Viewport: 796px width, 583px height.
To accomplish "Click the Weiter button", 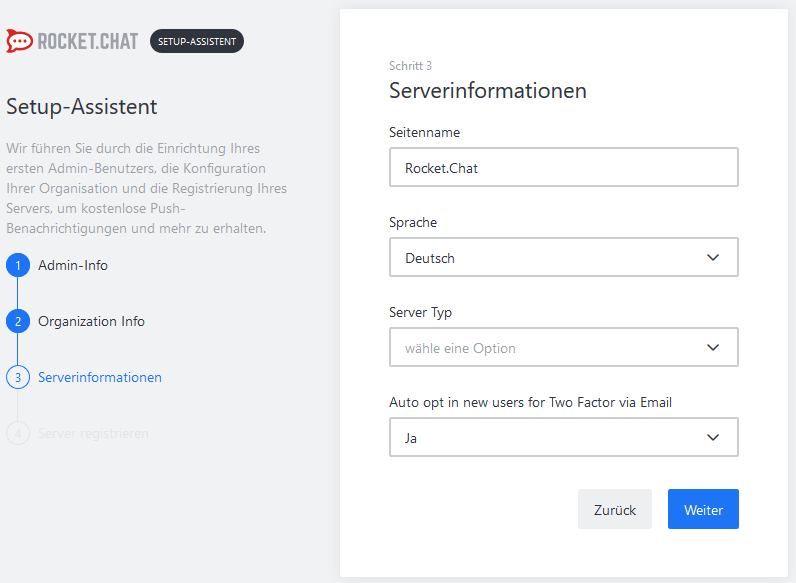I will 703,509.
